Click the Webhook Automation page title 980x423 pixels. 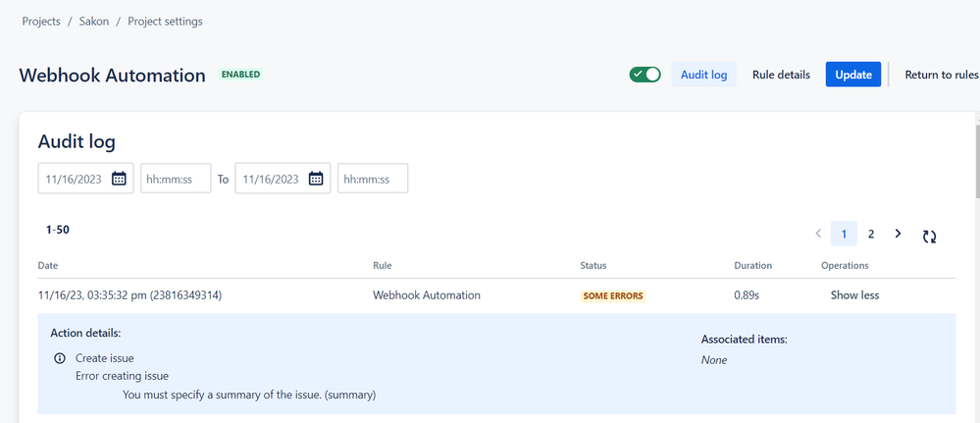click(x=113, y=76)
